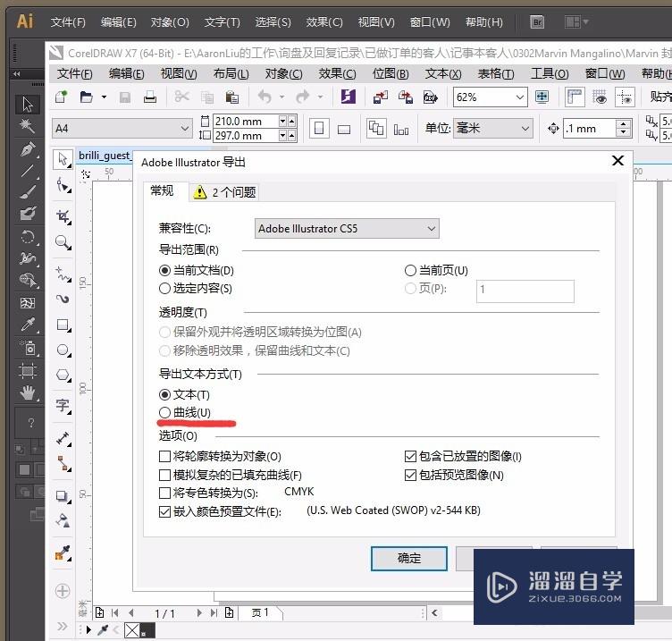Choose 文本(T) as export text mode
This screenshot has width=672, height=641.
(184, 394)
